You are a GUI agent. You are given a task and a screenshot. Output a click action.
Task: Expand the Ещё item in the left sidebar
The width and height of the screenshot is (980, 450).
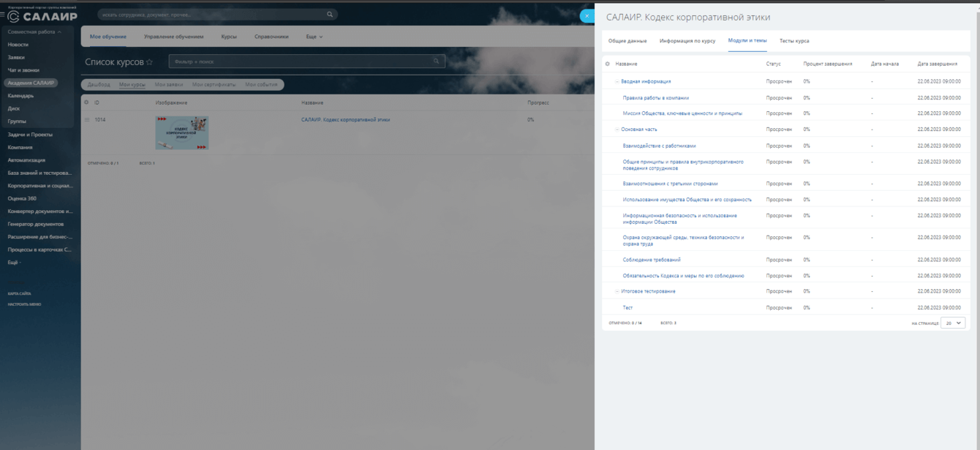(x=15, y=262)
